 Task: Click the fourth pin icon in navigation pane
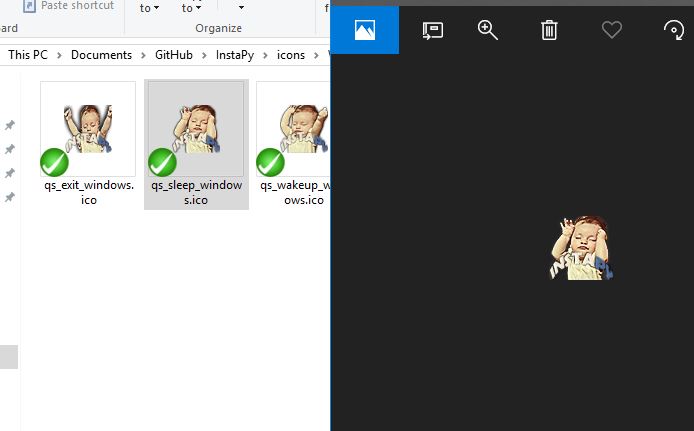click(10, 197)
